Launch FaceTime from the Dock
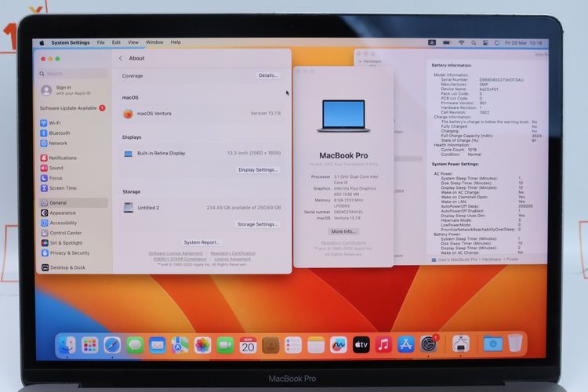This screenshot has height=392, width=588. tap(225, 345)
